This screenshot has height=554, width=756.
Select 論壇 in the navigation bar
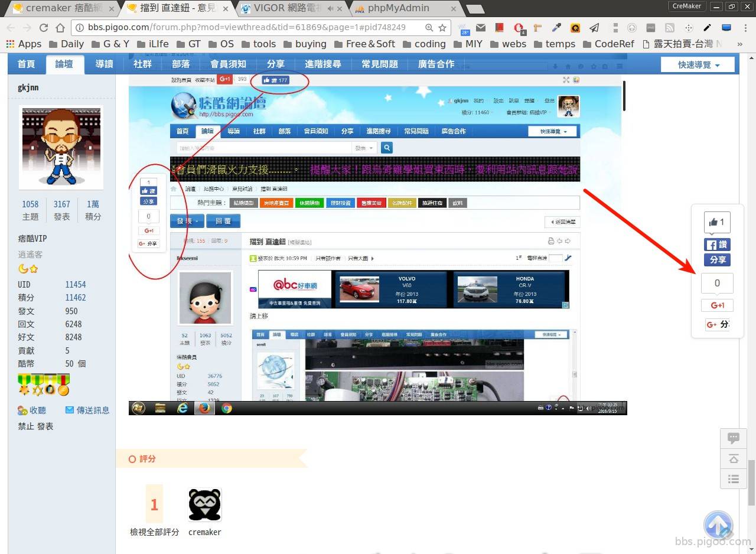tap(64, 64)
